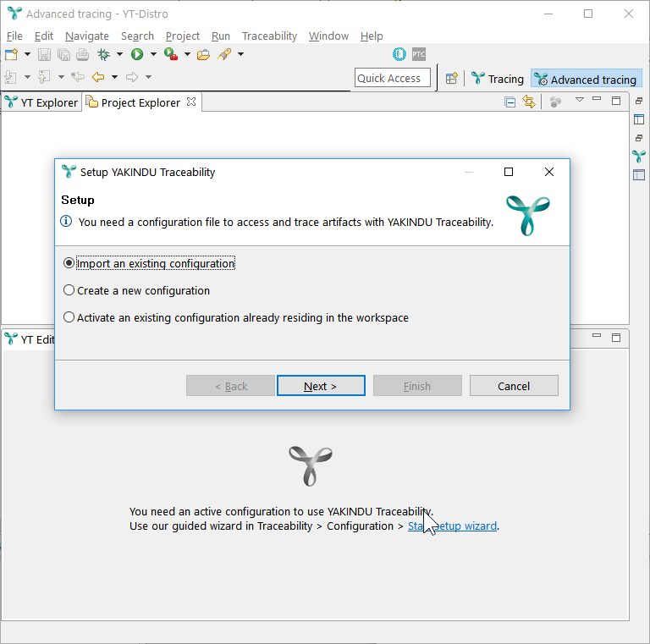This screenshot has height=644, width=650.
Task: Open the Back history dropdown arrow
Action: [x=114, y=77]
